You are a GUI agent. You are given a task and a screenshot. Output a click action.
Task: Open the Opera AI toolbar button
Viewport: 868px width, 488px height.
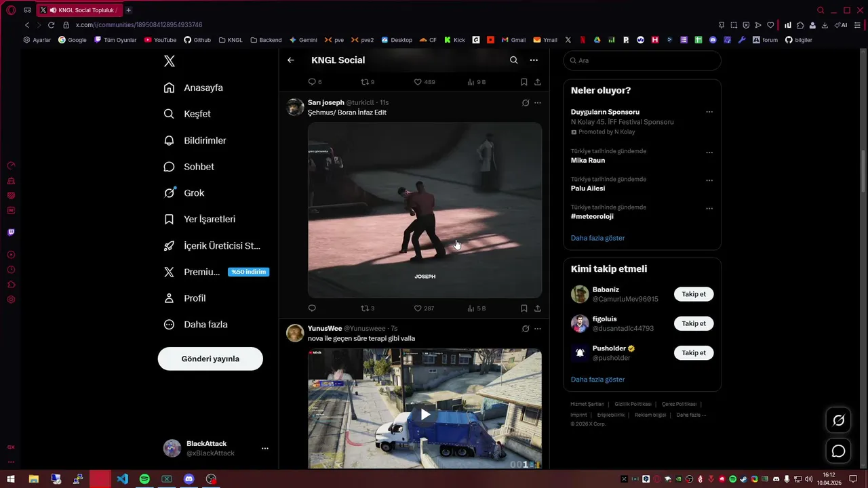(x=841, y=25)
